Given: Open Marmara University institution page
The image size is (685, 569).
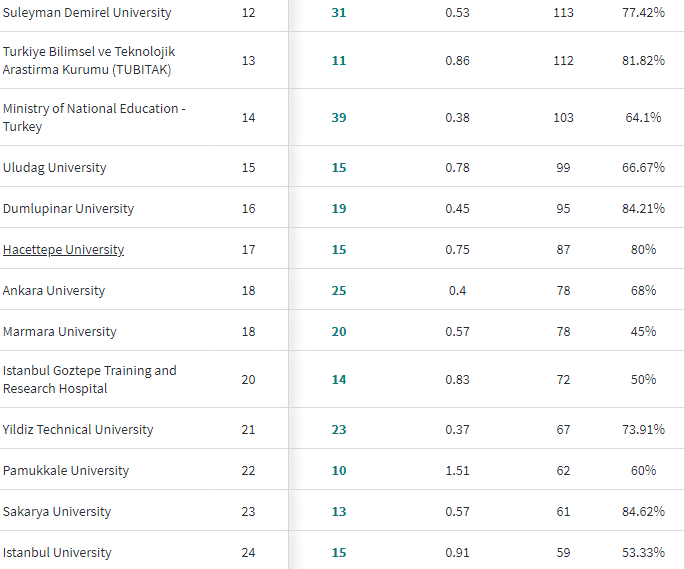Looking at the screenshot, I should point(59,332).
